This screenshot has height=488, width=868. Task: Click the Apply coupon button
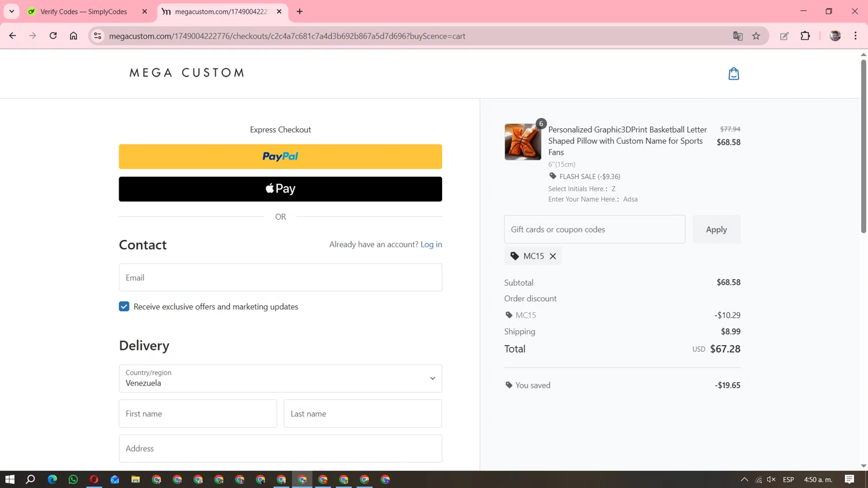716,230
